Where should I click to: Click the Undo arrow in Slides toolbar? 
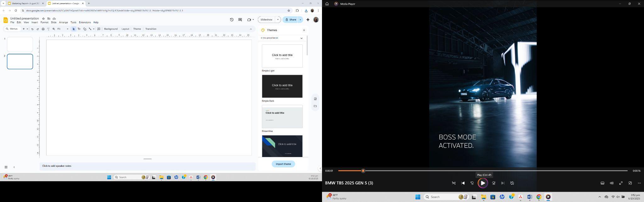[32, 29]
